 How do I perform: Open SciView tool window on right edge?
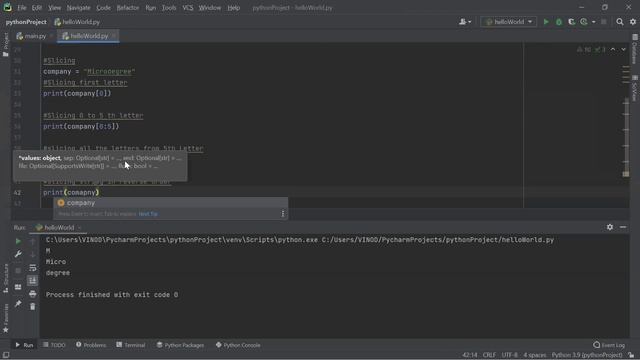click(x=634, y=88)
